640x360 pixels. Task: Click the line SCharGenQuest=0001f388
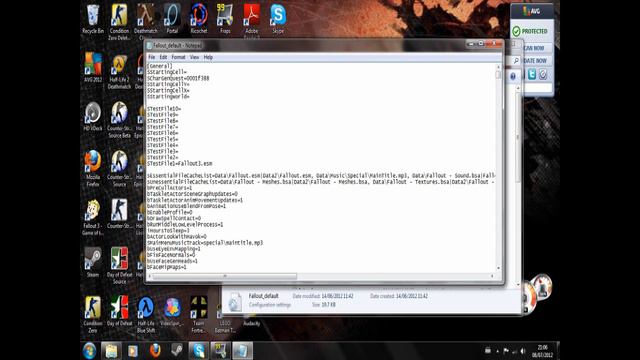click(178, 78)
